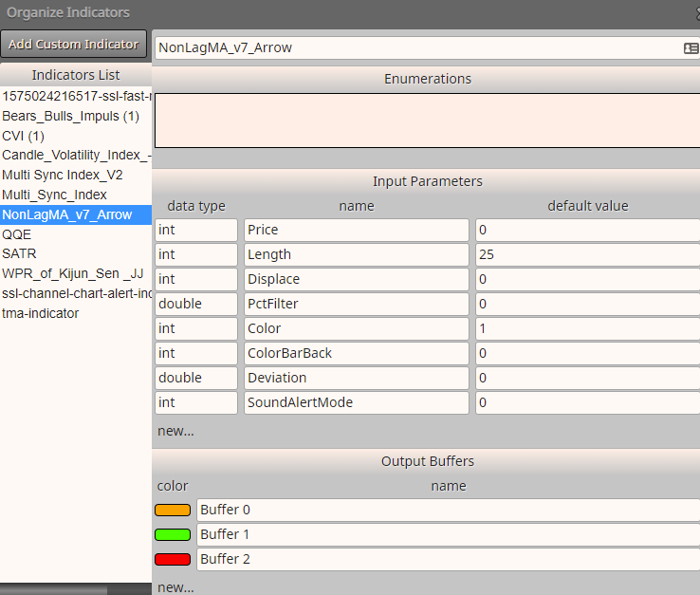Select ssl-channel-chart-alert indicator
Screen dimensions: 700x595
tap(76, 293)
